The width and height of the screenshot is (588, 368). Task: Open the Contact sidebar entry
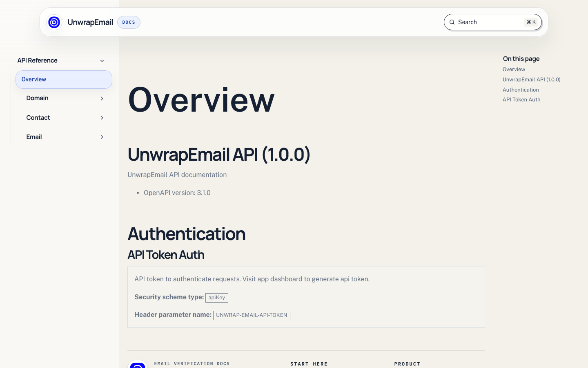[x=38, y=118]
